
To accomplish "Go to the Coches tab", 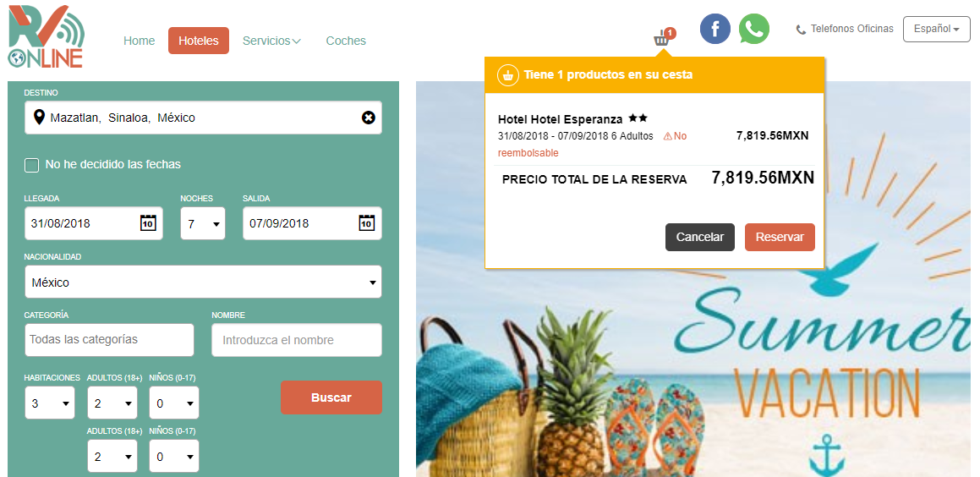I will pyautogui.click(x=346, y=41).
